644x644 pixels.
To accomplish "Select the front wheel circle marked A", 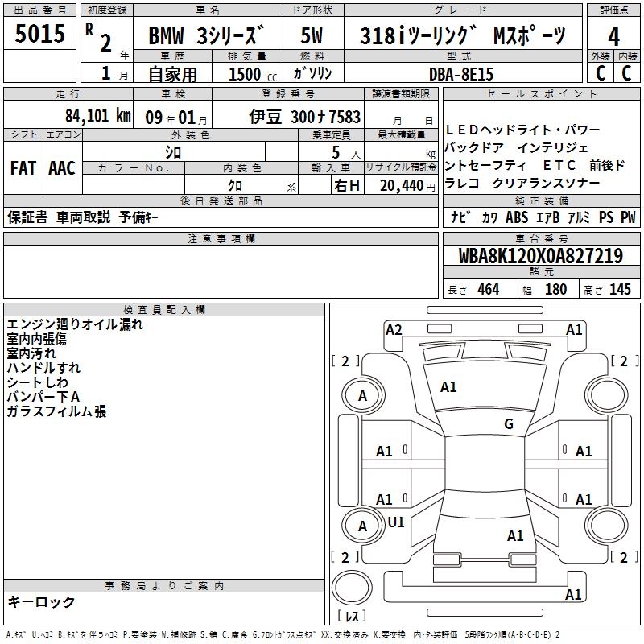I will tap(362, 396).
